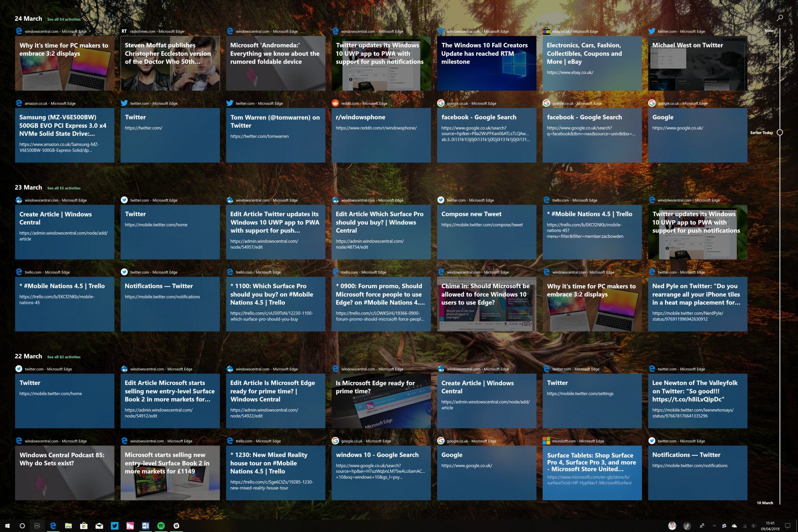Open Surface Tablets Microsoft Store card
This screenshot has height=532, width=798.
(x=592, y=473)
